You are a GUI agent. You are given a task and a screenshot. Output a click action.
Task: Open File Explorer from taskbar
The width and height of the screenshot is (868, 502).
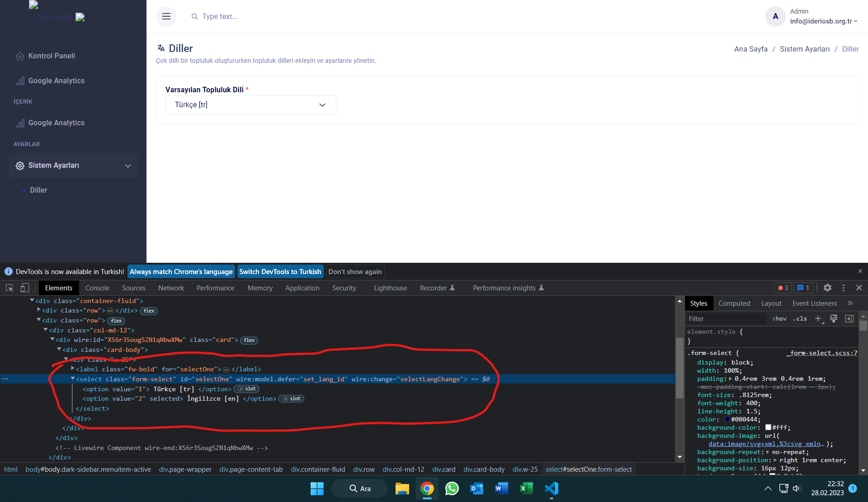pos(402,488)
